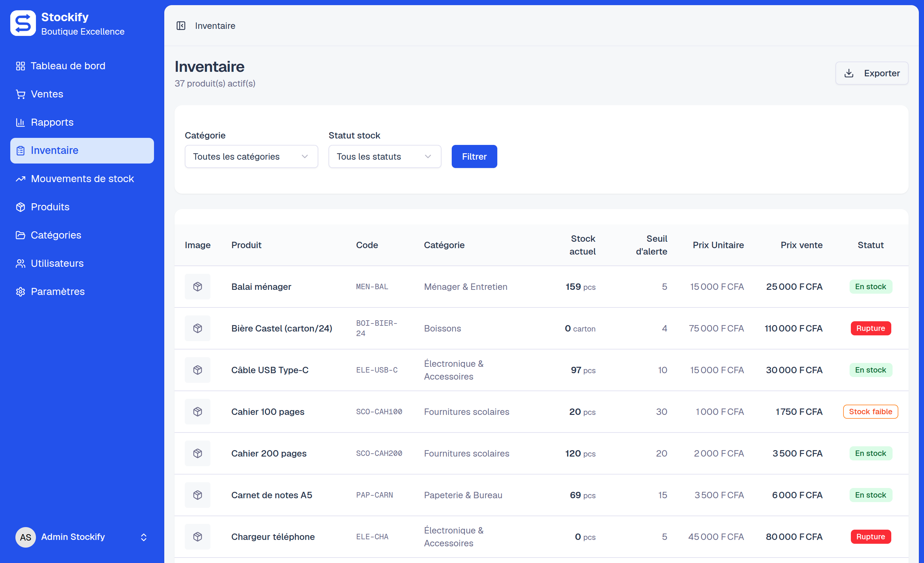Image resolution: width=924 pixels, height=563 pixels.
Task: Click Cahier 200 pages product name
Action: (269, 453)
